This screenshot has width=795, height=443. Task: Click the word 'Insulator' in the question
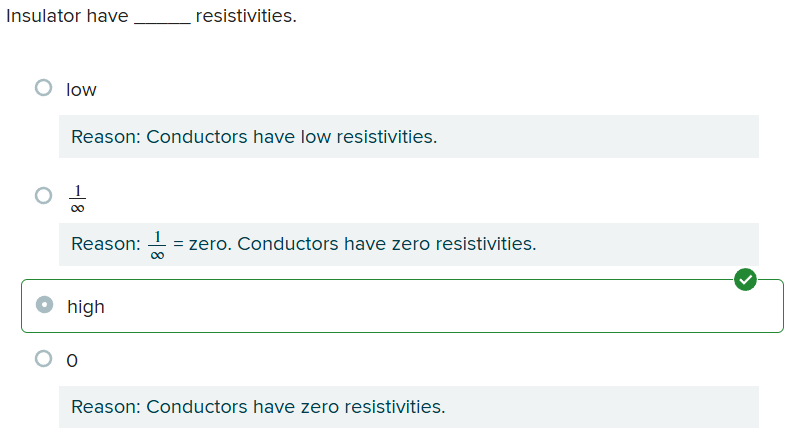[x=44, y=16]
